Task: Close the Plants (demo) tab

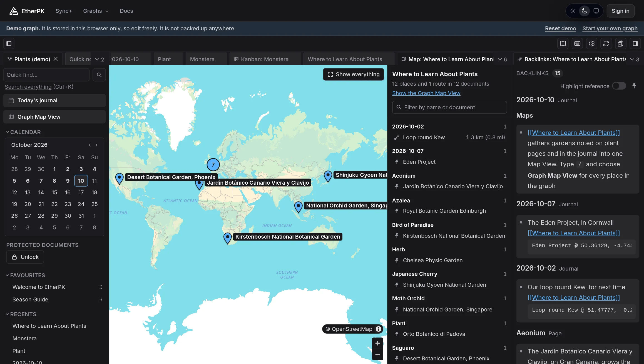Action: tap(56, 59)
